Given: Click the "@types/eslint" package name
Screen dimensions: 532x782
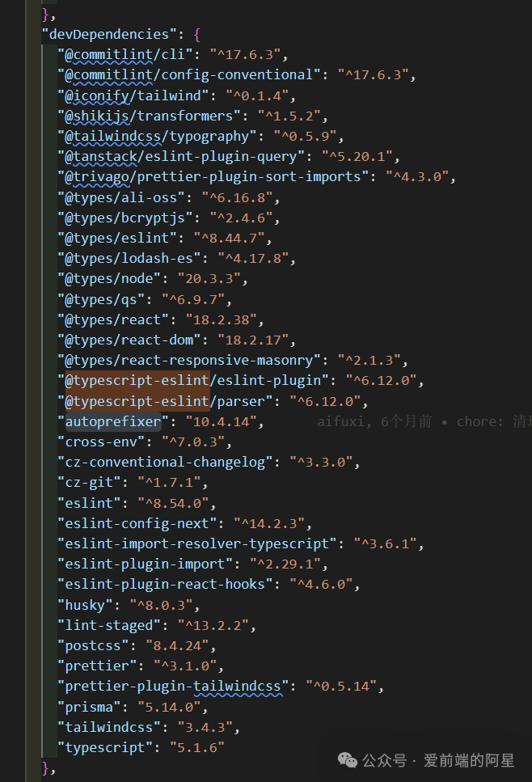Looking at the screenshot, I should click(x=117, y=238).
